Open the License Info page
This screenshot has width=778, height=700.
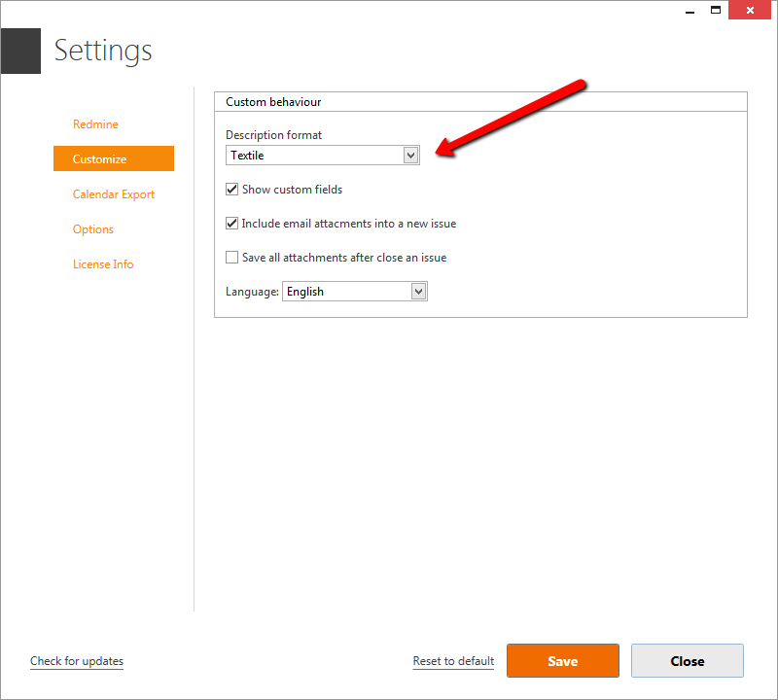point(103,264)
